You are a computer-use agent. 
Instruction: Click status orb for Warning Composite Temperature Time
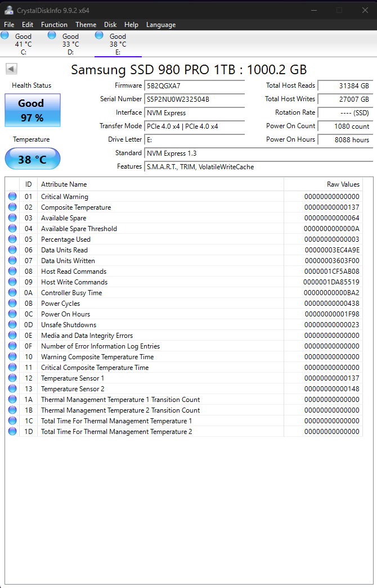(12, 356)
